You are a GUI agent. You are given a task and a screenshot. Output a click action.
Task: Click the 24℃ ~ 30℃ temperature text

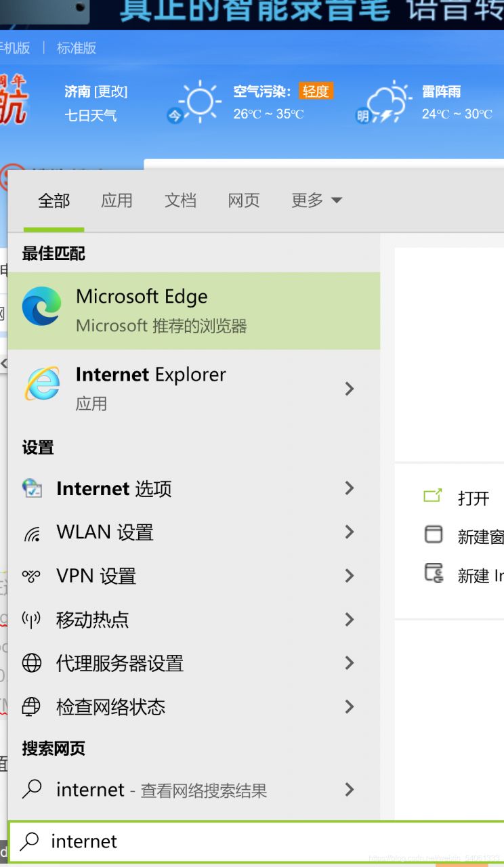(x=457, y=114)
